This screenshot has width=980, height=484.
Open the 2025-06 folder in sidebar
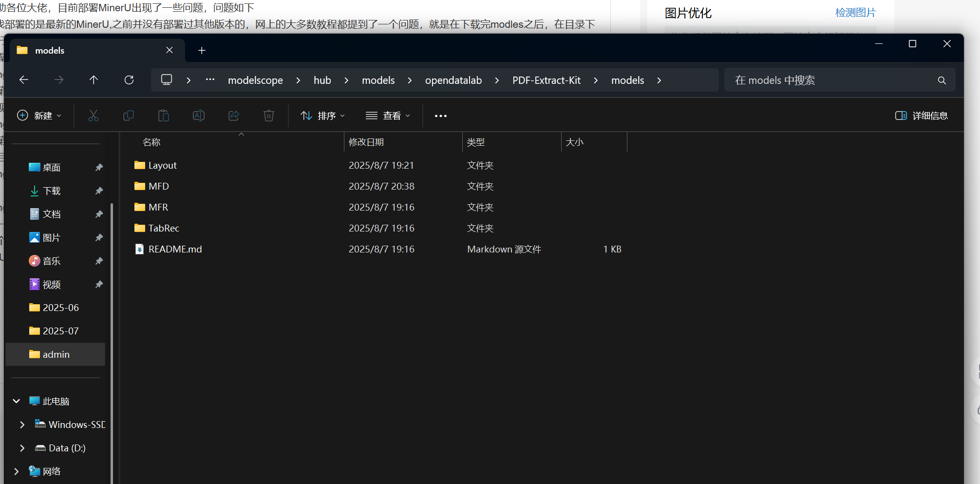pos(60,308)
